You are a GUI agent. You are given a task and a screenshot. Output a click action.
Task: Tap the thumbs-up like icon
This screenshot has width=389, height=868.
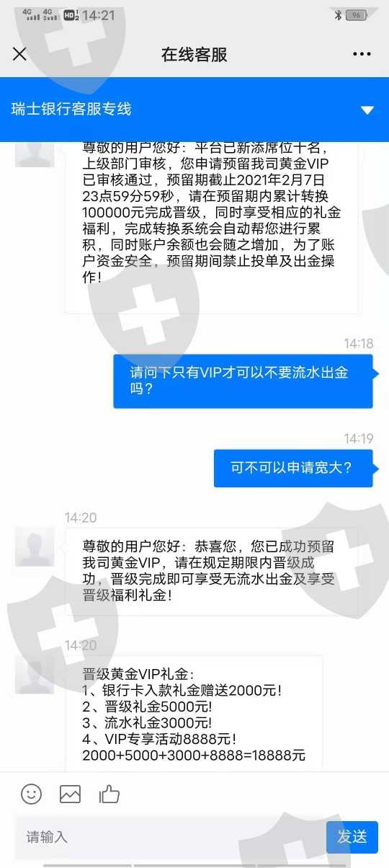point(109,794)
